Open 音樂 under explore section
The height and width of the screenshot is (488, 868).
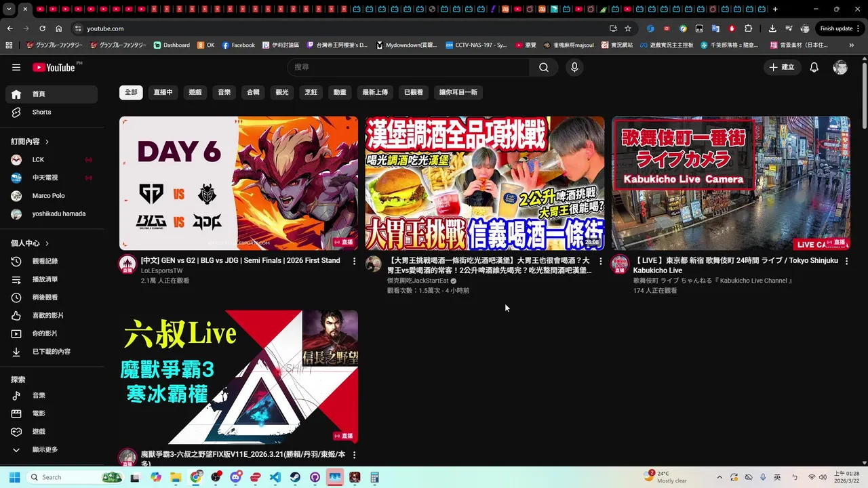[x=52, y=395]
